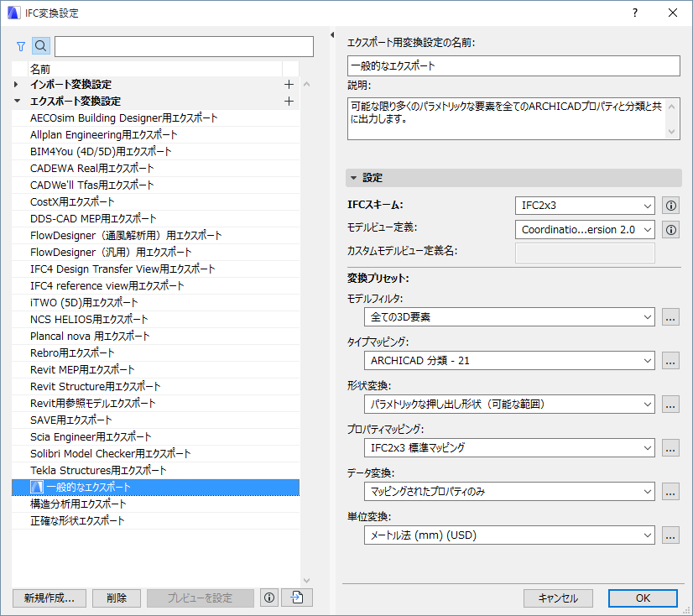This screenshot has width=693, height=616.
Task: Open the IFCスキーム dropdown
Action: click(585, 205)
